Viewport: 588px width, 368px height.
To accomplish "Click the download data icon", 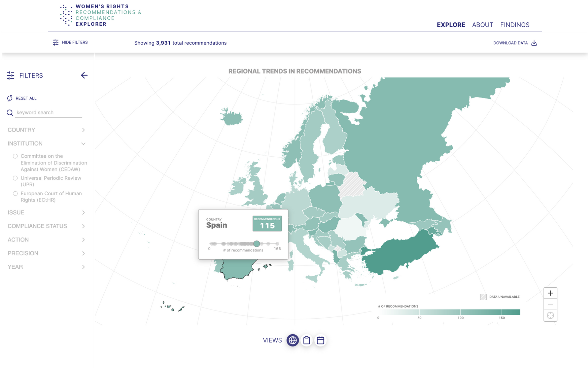I will click(x=534, y=43).
